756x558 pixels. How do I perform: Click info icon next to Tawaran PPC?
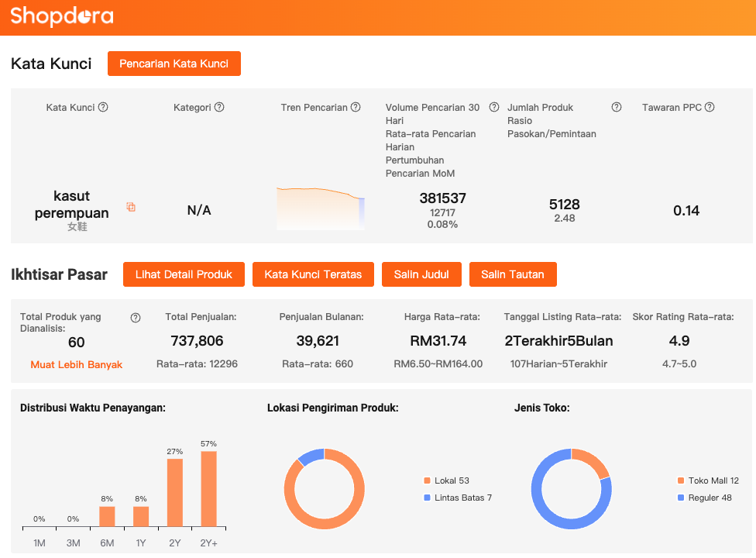pyautogui.click(x=710, y=108)
